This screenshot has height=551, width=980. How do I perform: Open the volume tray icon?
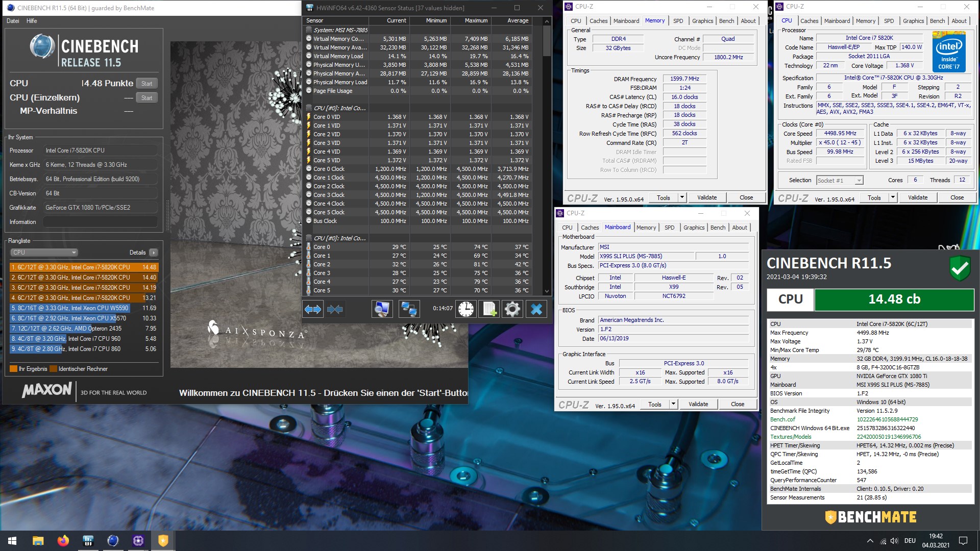point(894,541)
